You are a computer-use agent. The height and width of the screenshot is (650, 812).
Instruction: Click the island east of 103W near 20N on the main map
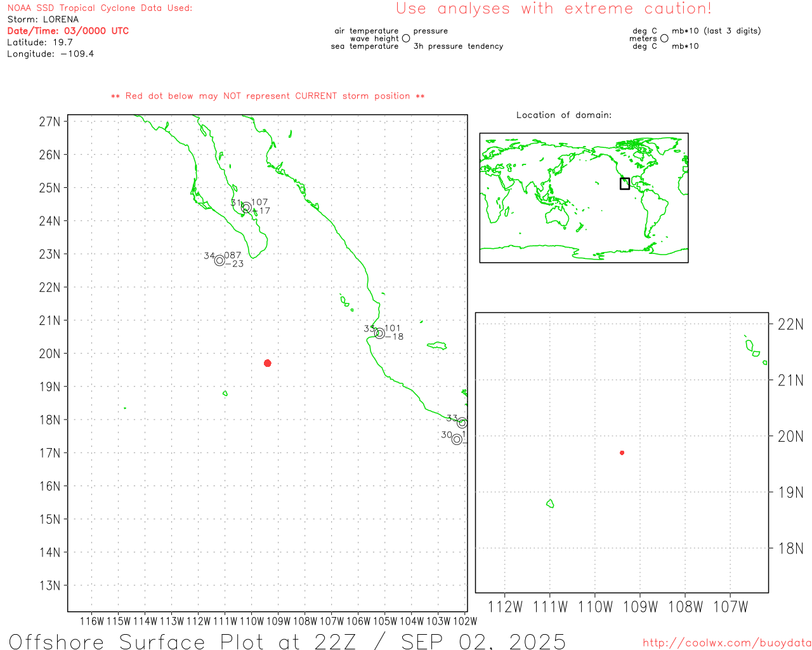[437, 346]
